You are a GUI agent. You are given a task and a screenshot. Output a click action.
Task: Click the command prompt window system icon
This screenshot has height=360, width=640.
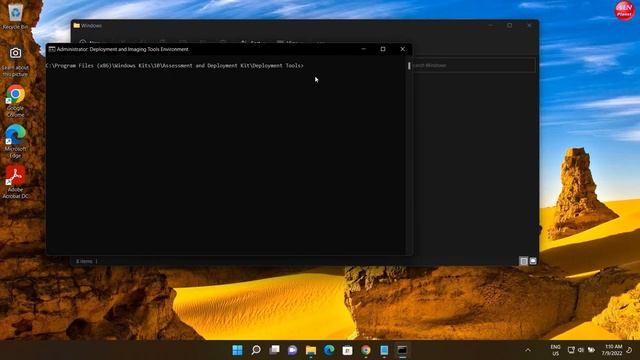pos(52,49)
